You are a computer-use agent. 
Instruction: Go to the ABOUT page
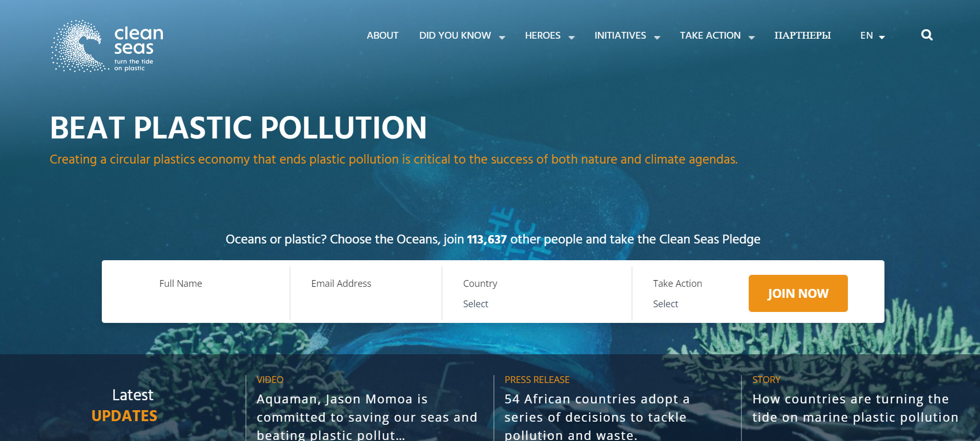pyautogui.click(x=382, y=36)
